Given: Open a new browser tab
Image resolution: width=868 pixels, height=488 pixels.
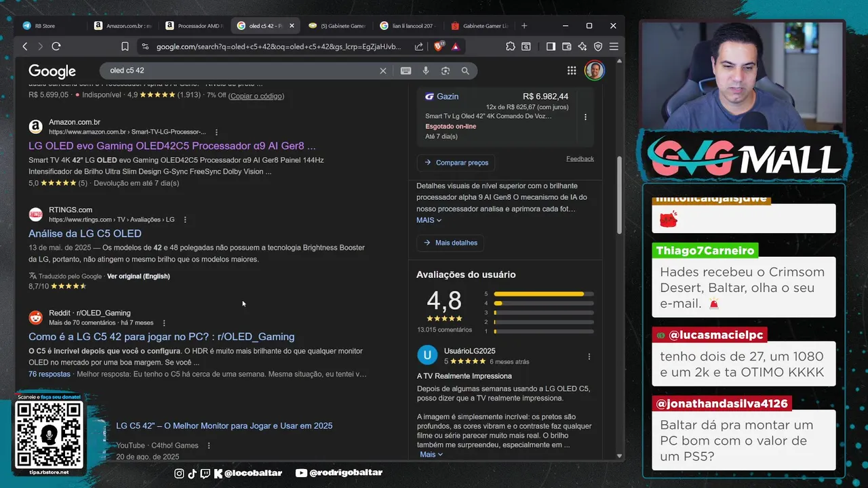Looking at the screenshot, I should tap(524, 26).
